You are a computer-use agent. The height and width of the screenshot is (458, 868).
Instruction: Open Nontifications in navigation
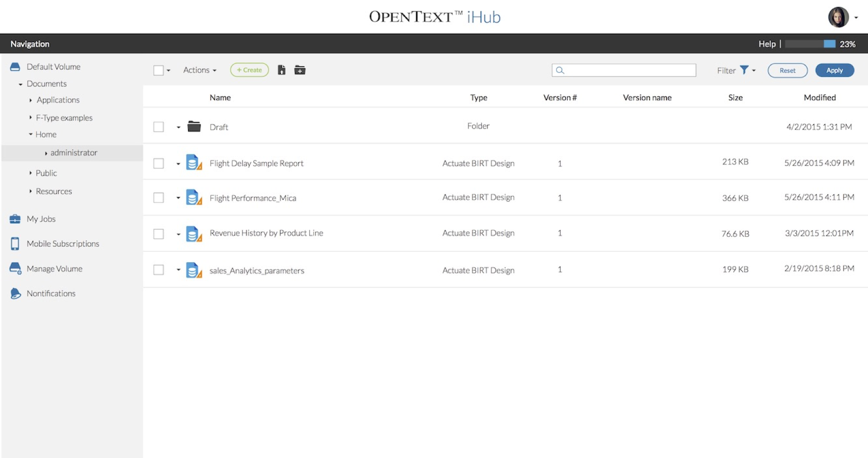[51, 294]
